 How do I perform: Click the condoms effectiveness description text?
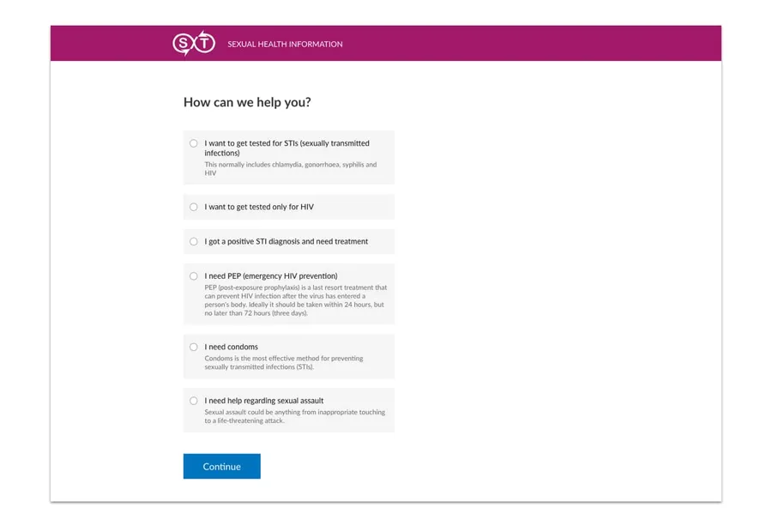283,362
